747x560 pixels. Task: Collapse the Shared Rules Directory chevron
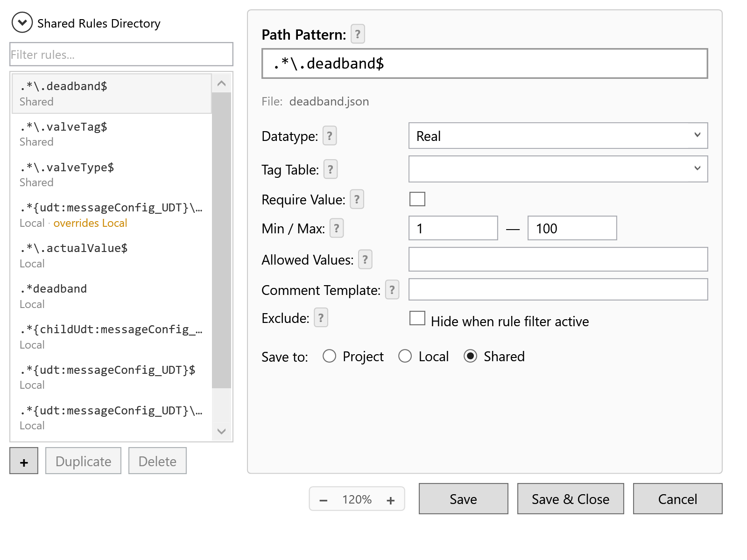(22, 22)
